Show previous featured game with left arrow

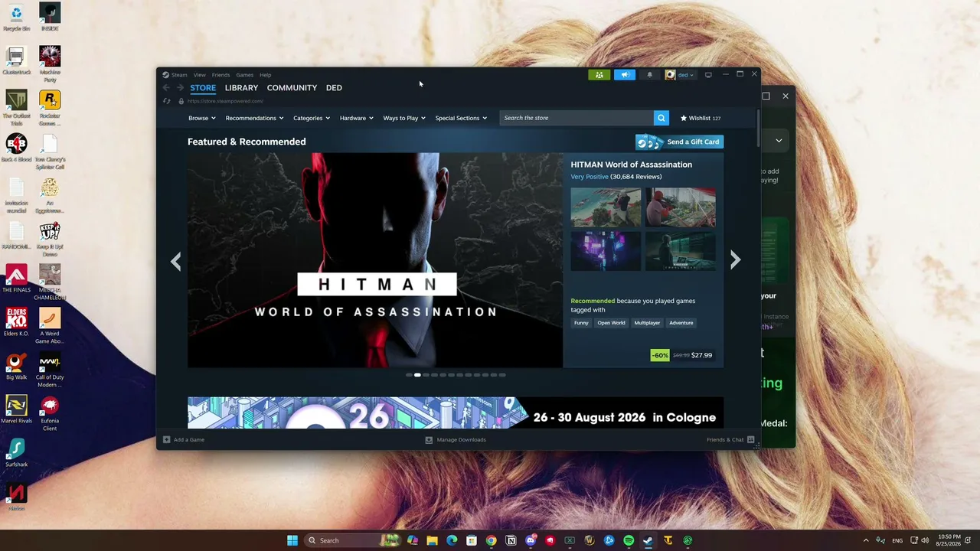pyautogui.click(x=176, y=261)
